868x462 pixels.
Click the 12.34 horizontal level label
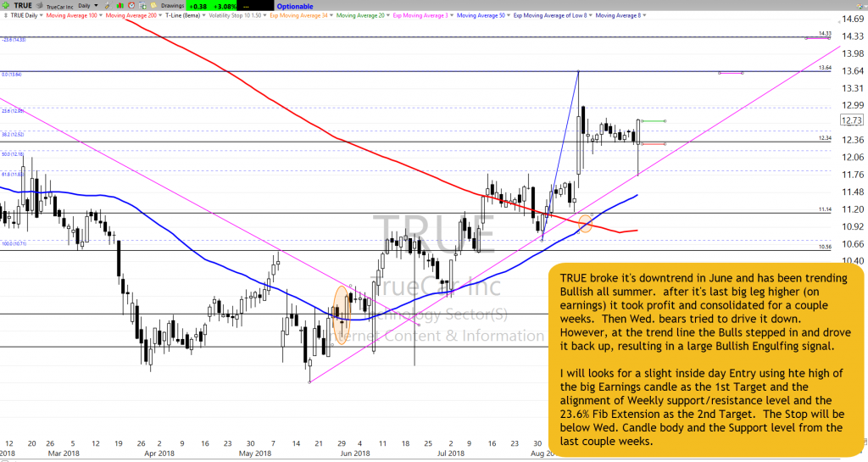pos(825,138)
